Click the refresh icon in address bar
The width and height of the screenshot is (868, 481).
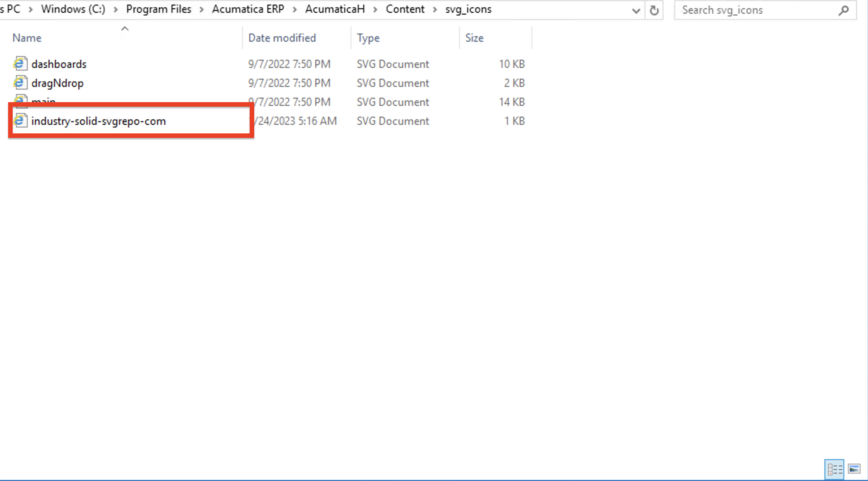(654, 10)
